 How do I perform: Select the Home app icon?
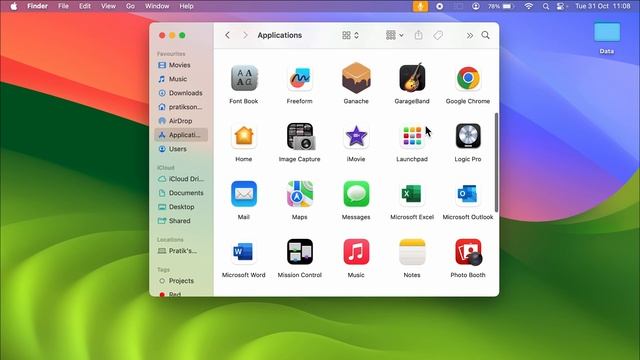click(x=244, y=136)
